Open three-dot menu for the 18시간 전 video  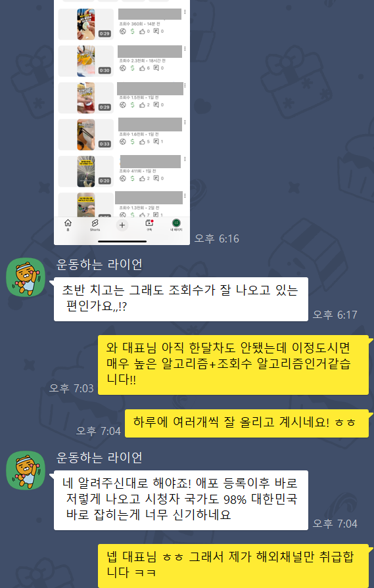coord(185,49)
